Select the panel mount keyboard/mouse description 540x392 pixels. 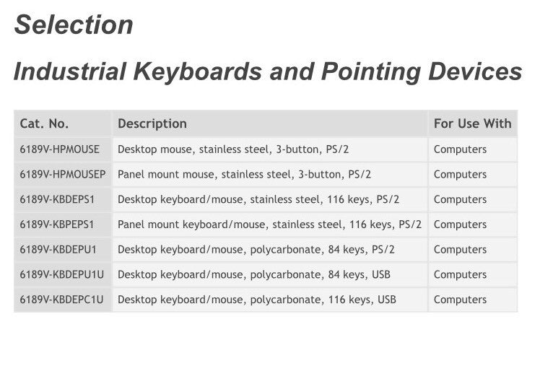point(269,225)
